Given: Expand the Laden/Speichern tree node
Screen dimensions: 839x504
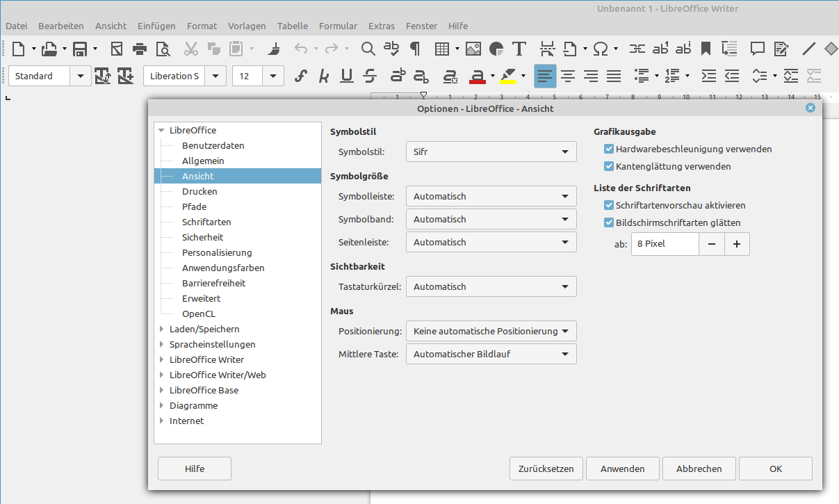Looking at the screenshot, I should click(161, 330).
